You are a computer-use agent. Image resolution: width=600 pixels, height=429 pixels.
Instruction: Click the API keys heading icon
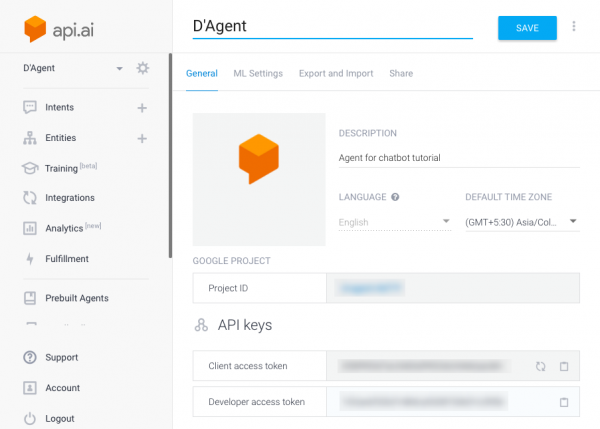pos(201,325)
